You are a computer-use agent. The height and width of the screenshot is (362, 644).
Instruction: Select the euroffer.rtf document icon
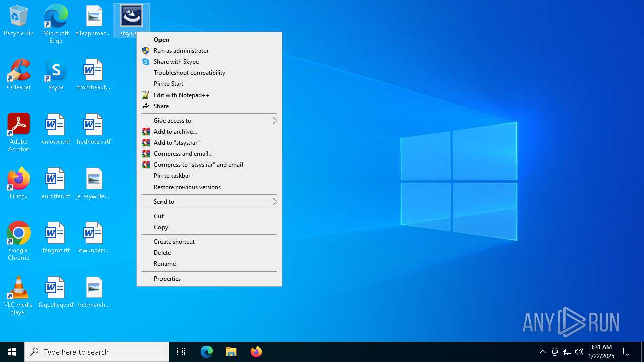click(x=56, y=184)
